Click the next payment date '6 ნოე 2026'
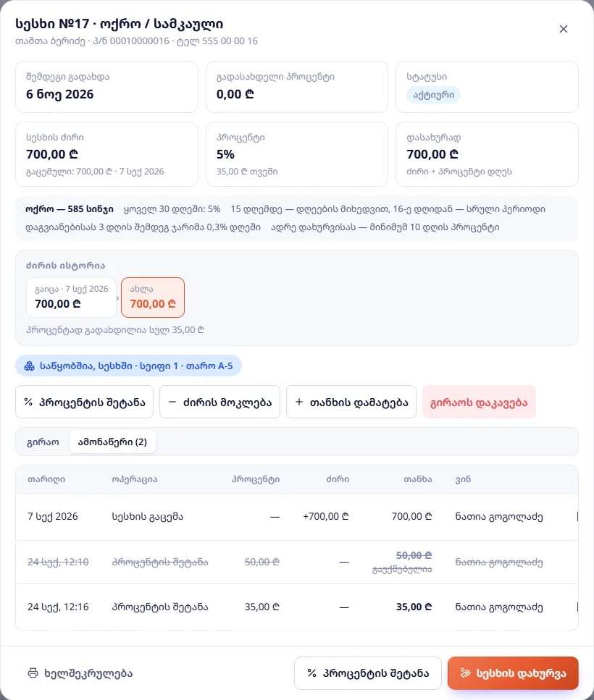Screen dimensions: 594x700 pyautogui.click(x=60, y=94)
